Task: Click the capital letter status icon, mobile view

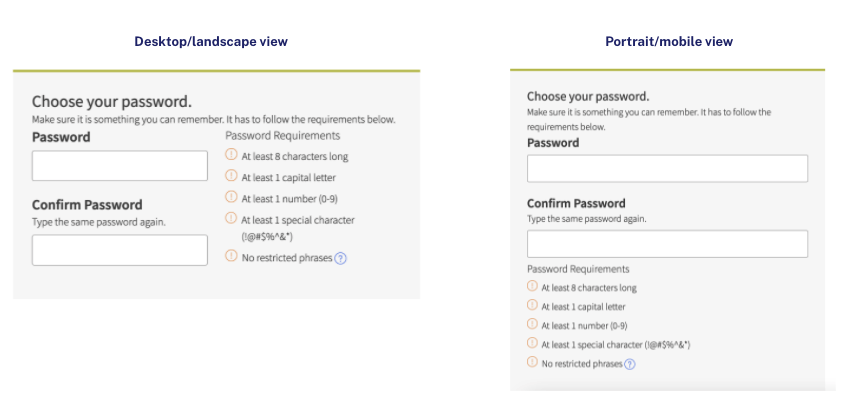Action: (x=532, y=306)
